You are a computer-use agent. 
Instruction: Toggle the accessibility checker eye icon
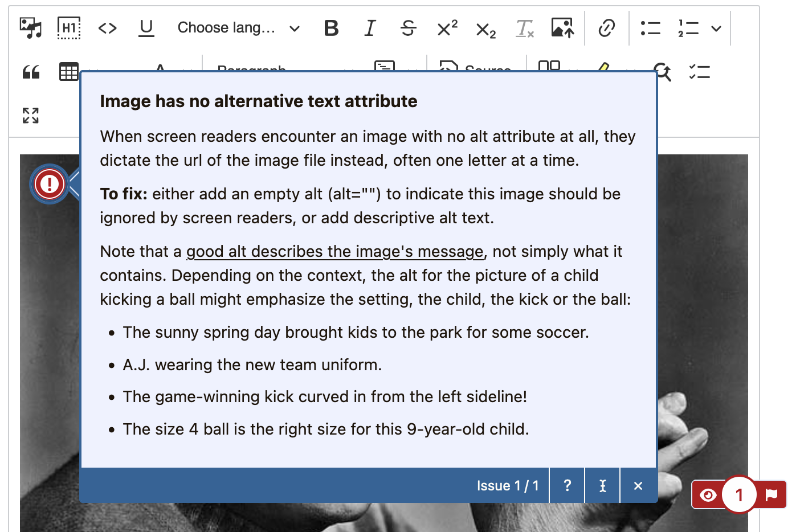pos(708,495)
